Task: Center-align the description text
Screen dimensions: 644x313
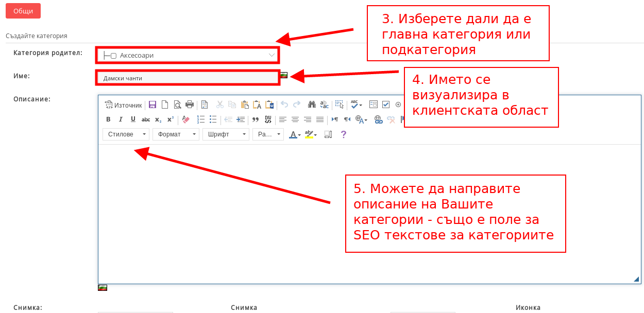Action: click(x=295, y=119)
